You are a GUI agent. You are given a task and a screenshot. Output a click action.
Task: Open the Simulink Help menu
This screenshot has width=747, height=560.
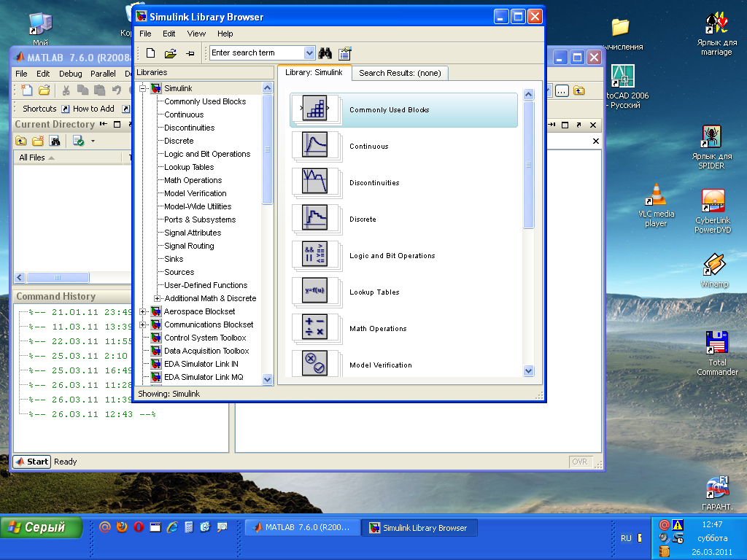(225, 34)
